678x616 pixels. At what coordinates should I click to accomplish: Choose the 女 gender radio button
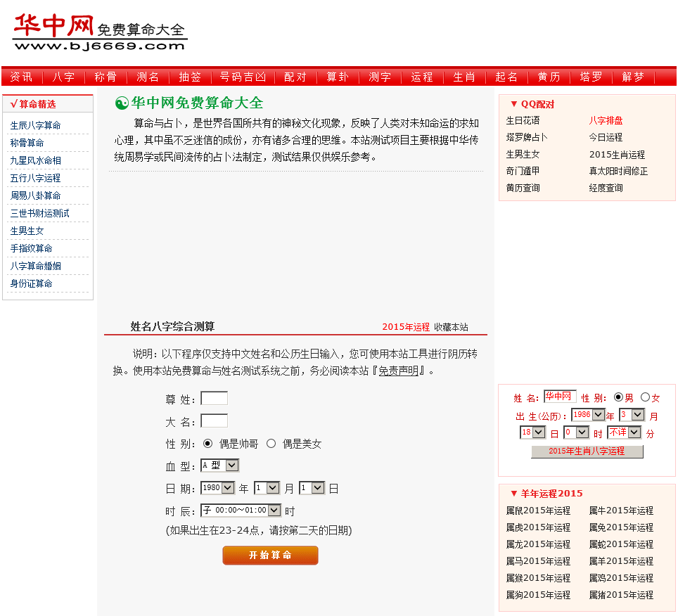click(645, 397)
